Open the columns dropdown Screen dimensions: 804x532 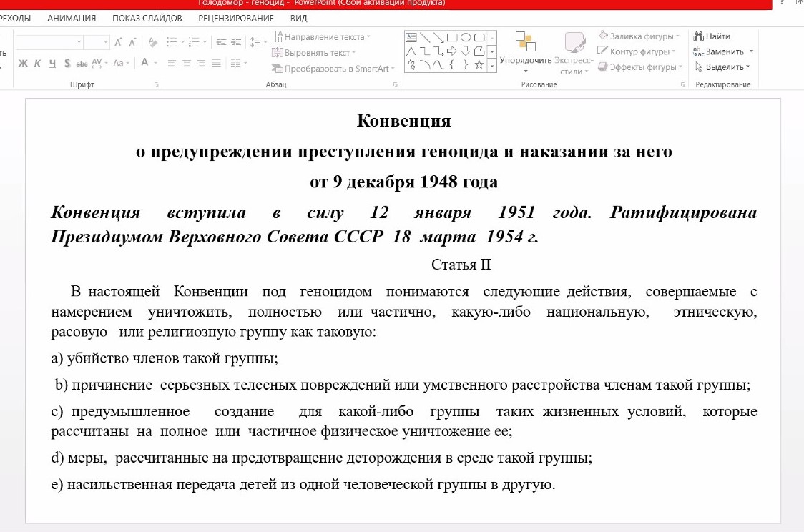pos(238,63)
